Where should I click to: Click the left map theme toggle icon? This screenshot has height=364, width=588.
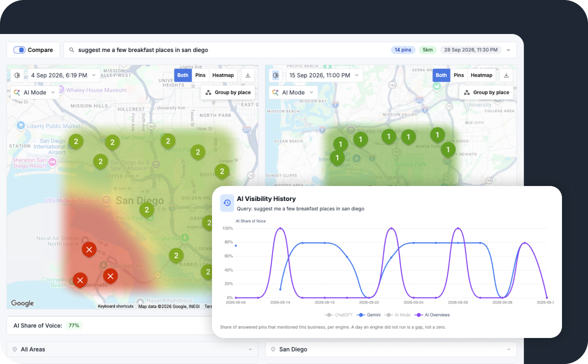pyautogui.click(x=17, y=75)
